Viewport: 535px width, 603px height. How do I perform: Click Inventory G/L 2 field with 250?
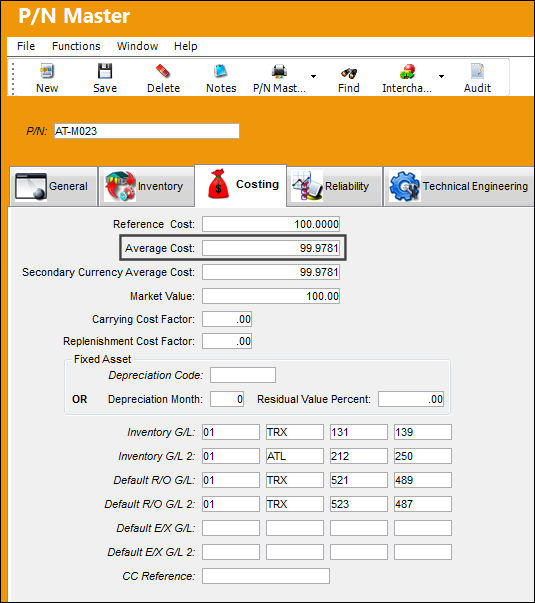(x=423, y=456)
